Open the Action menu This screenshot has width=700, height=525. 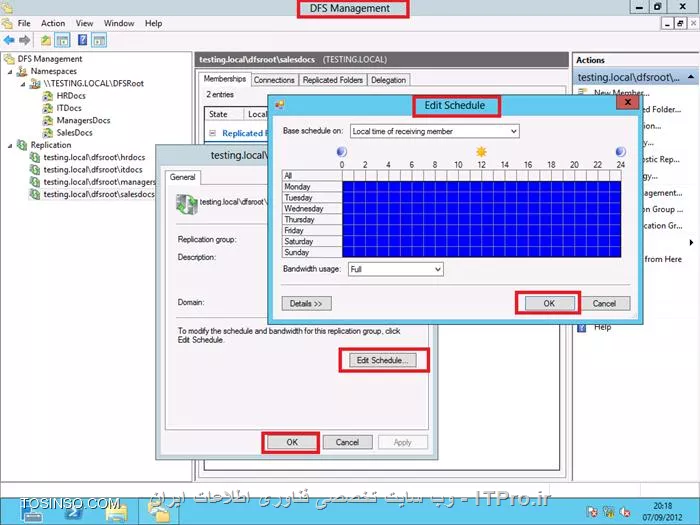click(x=53, y=23)
